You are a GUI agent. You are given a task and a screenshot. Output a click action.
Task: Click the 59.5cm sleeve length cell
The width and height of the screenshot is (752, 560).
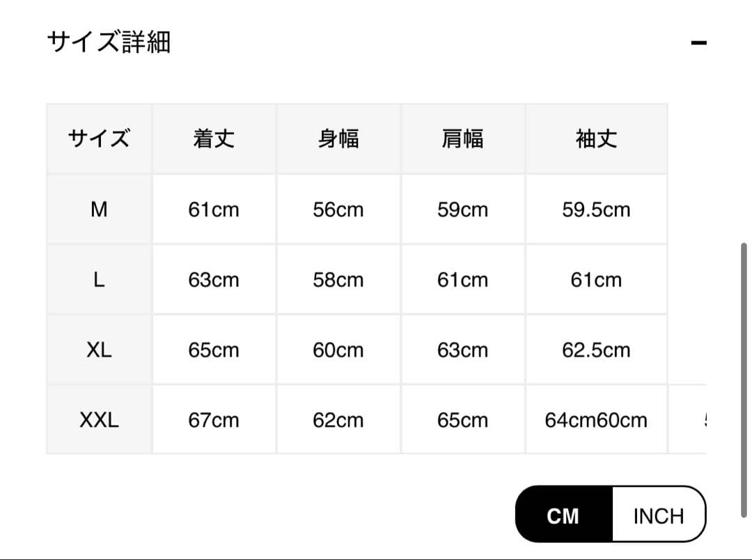coord(596,209)
